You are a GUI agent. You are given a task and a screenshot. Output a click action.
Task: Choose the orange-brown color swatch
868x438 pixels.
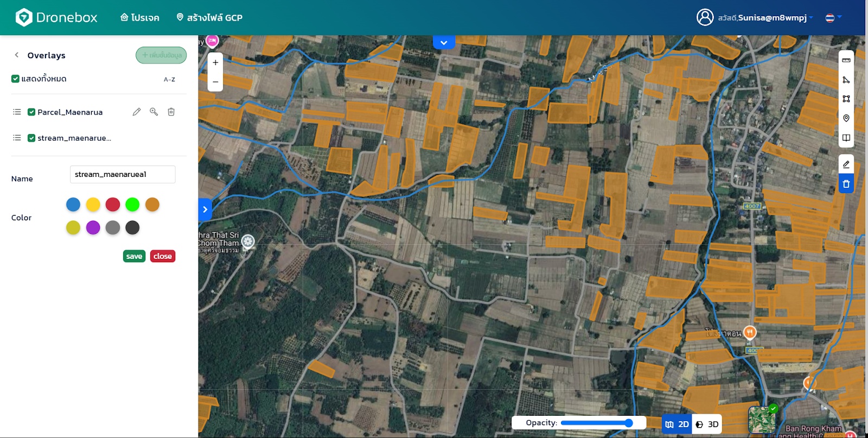pos(152,204)
